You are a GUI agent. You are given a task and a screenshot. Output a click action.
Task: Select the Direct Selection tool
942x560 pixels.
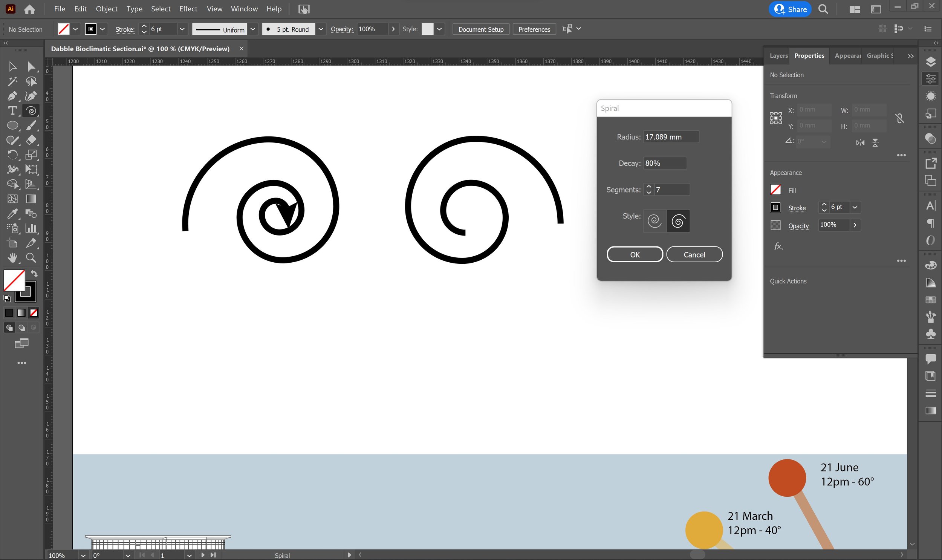click(x=31, y=66)
